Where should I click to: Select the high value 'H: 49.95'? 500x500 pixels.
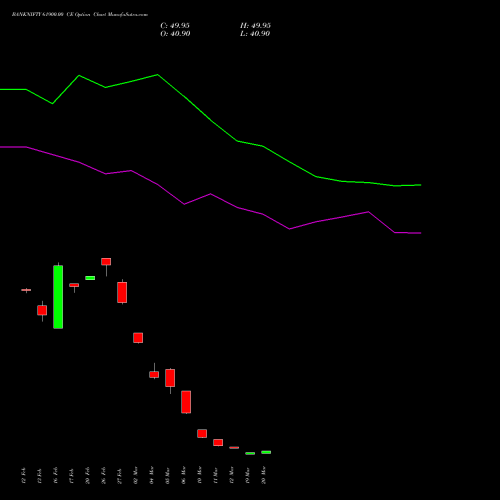coord(255,26)
